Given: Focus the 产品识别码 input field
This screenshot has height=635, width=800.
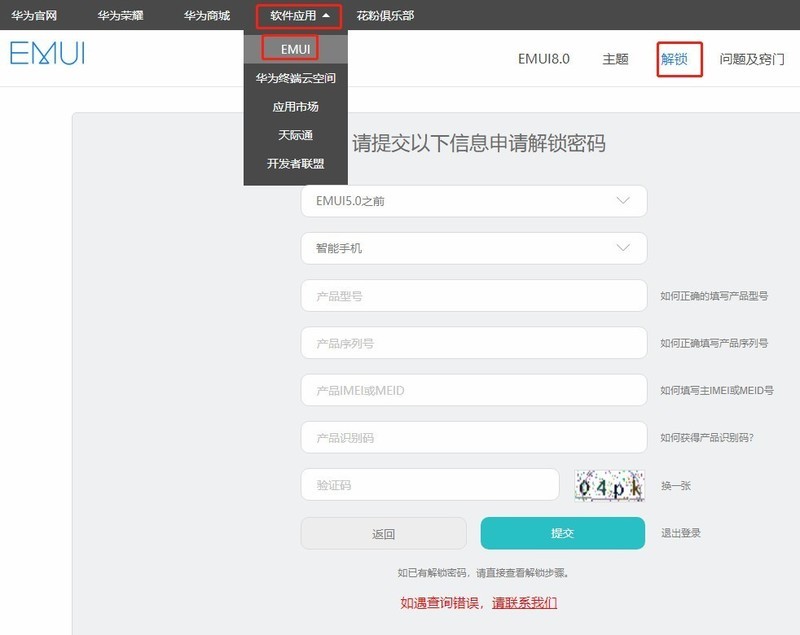Looking at the screenshot, I should 474,438.
